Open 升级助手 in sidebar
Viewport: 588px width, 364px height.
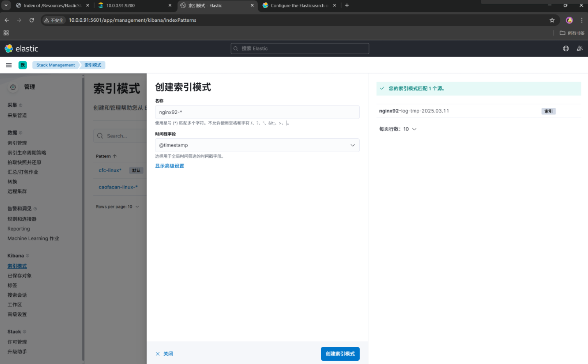click(17, 352)
